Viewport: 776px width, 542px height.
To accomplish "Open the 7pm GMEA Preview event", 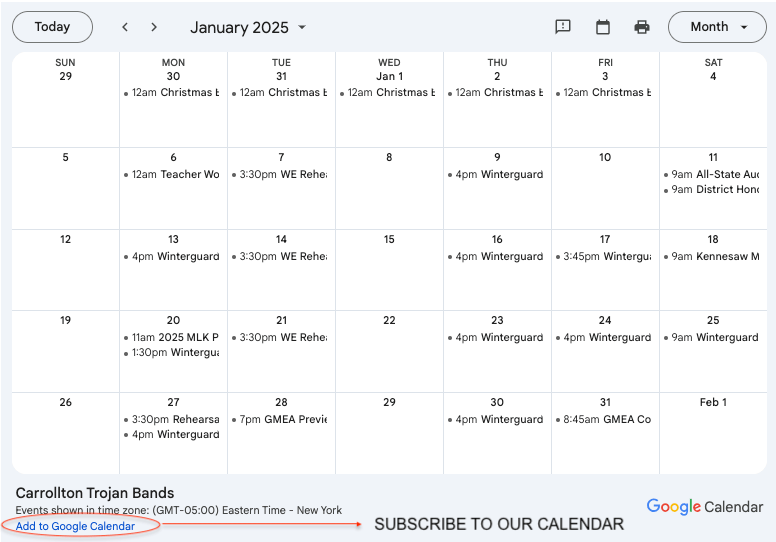I will pos(282,420).
